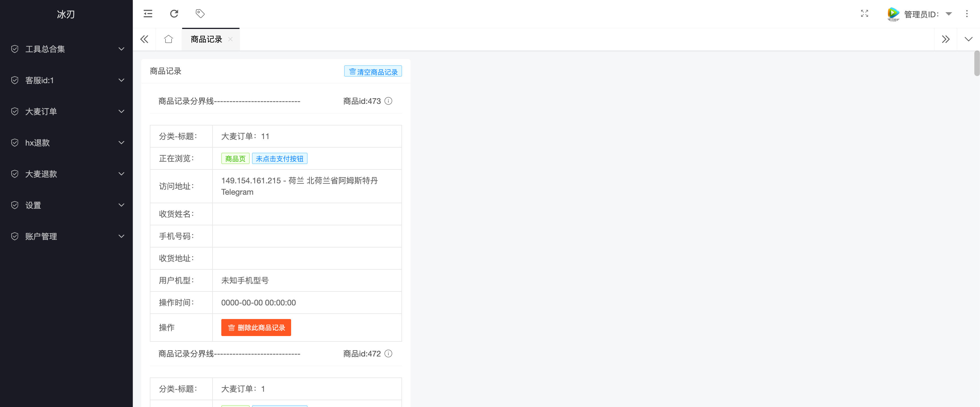Click shield icon next to hx退款
The image size is (980, 407).
(15, 143)
